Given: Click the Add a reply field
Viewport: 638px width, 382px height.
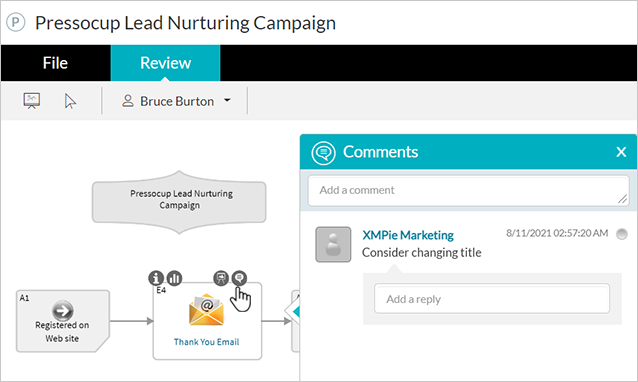Looking at the screenshot, I should (492, 299).
